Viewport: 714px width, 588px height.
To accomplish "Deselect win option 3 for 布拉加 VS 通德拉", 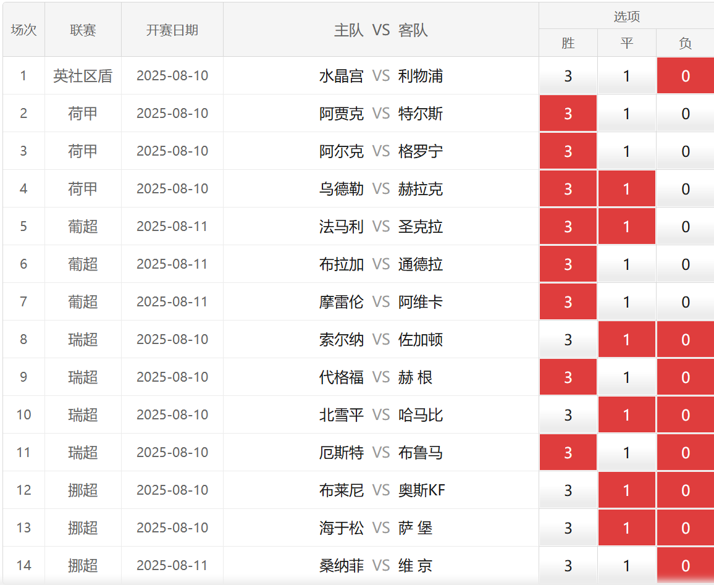I will click(x=568, y=264).
